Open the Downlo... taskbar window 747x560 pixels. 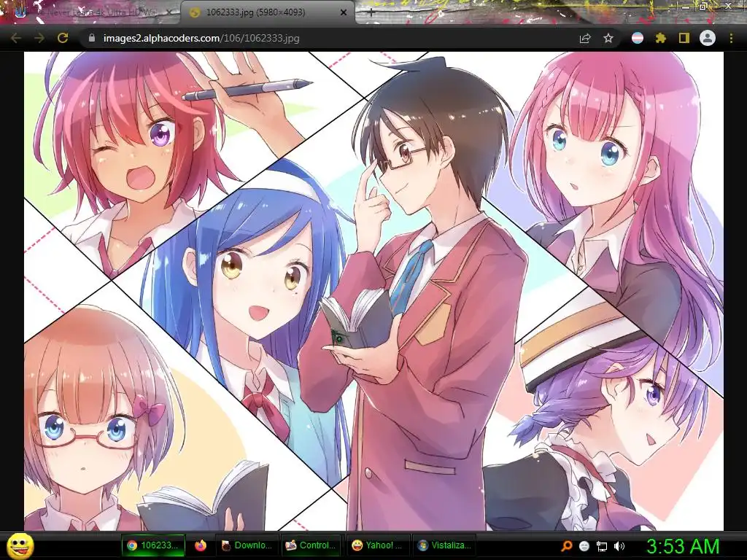click(247, 545)
